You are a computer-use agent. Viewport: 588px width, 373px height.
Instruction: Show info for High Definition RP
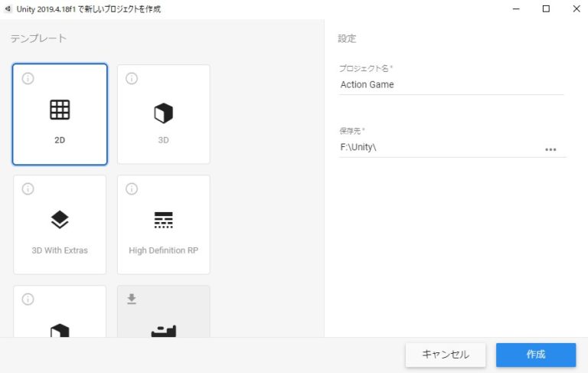coord(132,189)
